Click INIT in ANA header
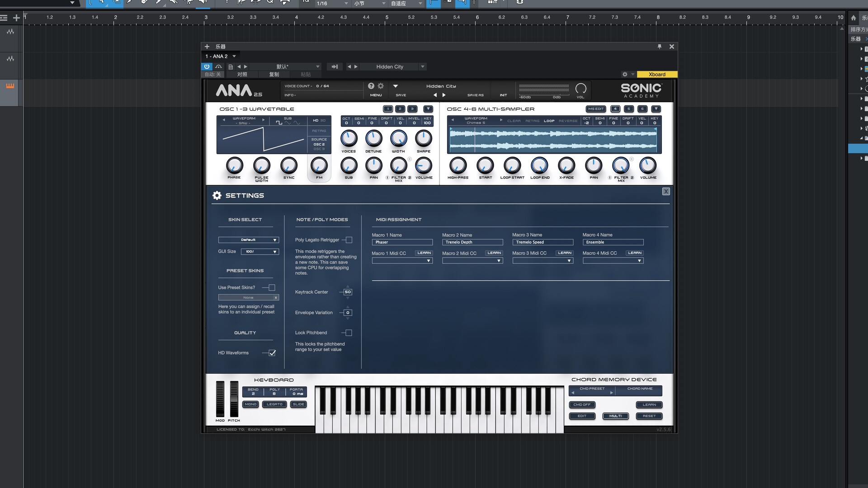The height and width of the screenshot is (488, 868). click(503, 95)
